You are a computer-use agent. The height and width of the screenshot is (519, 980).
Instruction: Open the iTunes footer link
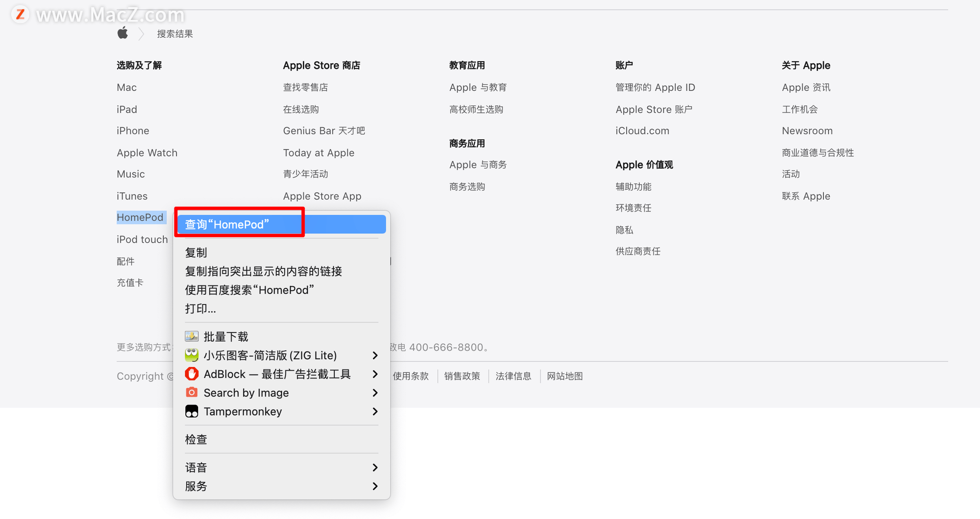132,196
